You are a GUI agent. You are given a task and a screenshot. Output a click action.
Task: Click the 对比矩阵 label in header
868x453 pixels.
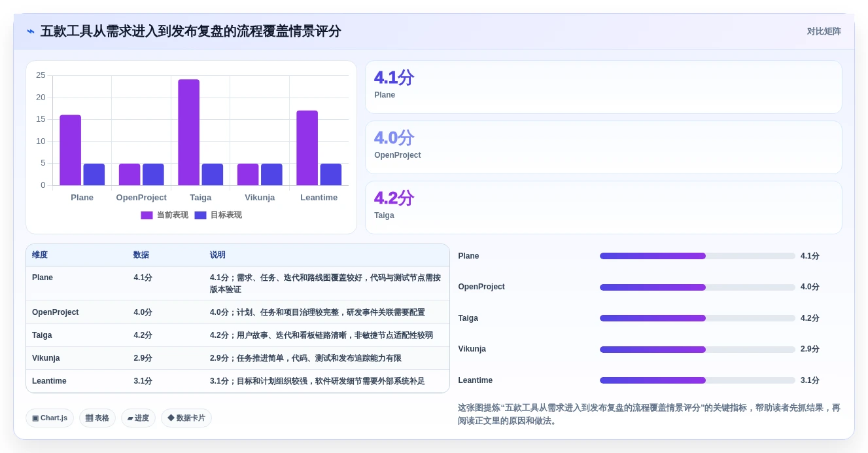point(824,31)
